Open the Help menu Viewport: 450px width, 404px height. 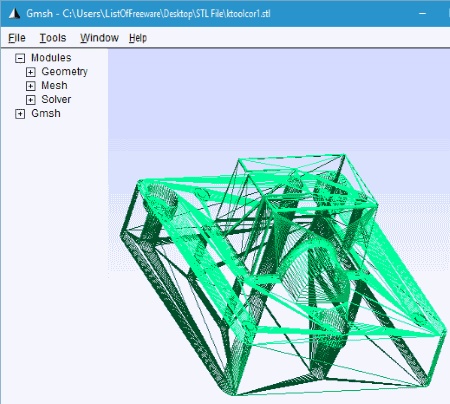(138, 38)
